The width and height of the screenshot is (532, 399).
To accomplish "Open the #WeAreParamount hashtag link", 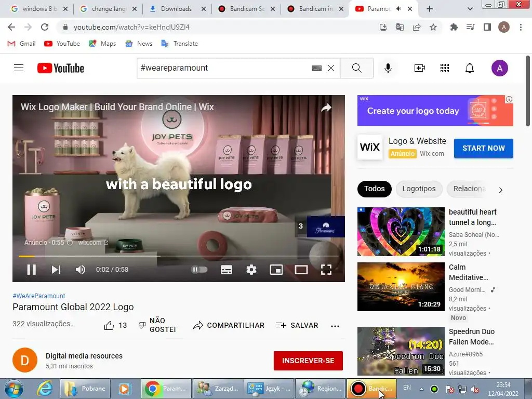I will click(38, 296).
